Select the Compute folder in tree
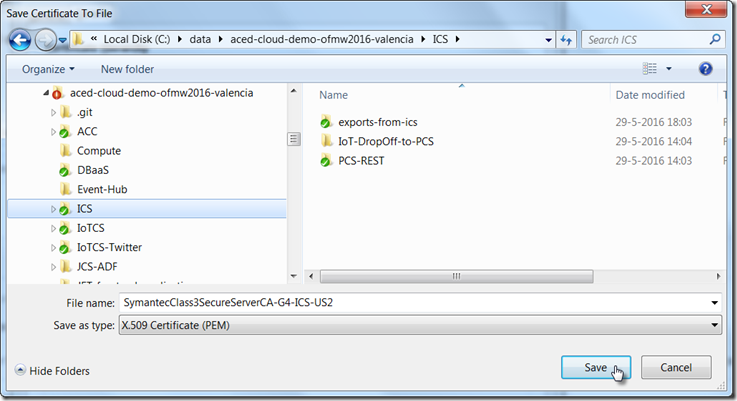This screenshot has width=737, height=401. [x=99, y=151]
